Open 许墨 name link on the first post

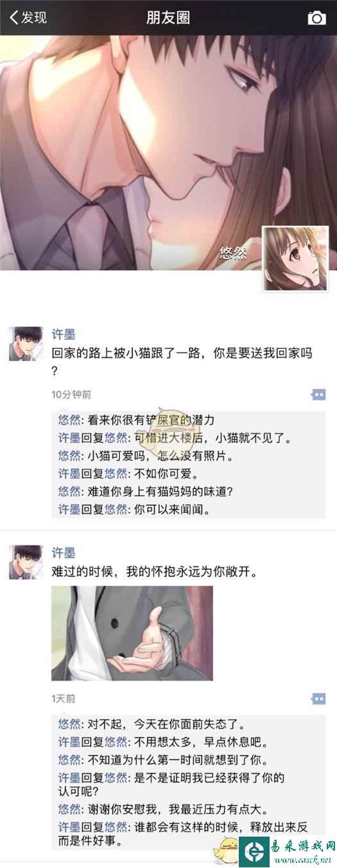pyautogui.click(x=63, y=334)
